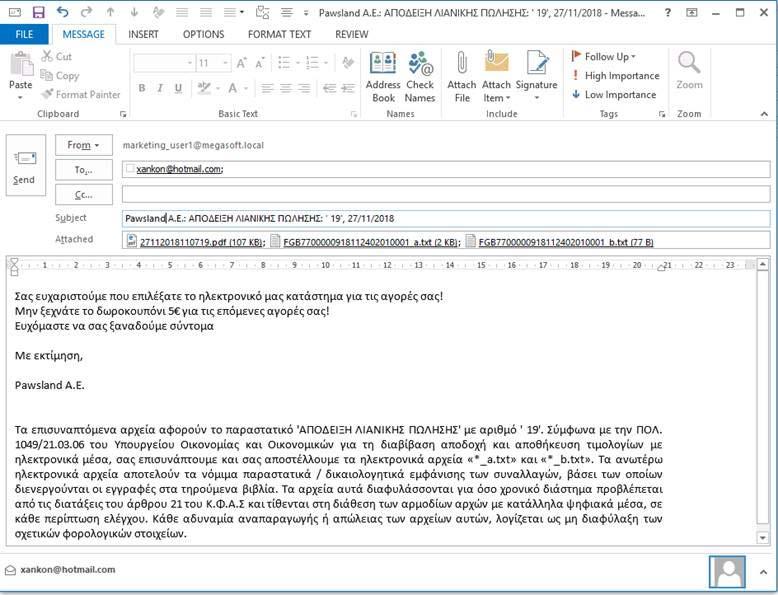Run Check Names

tap(420, 77)
